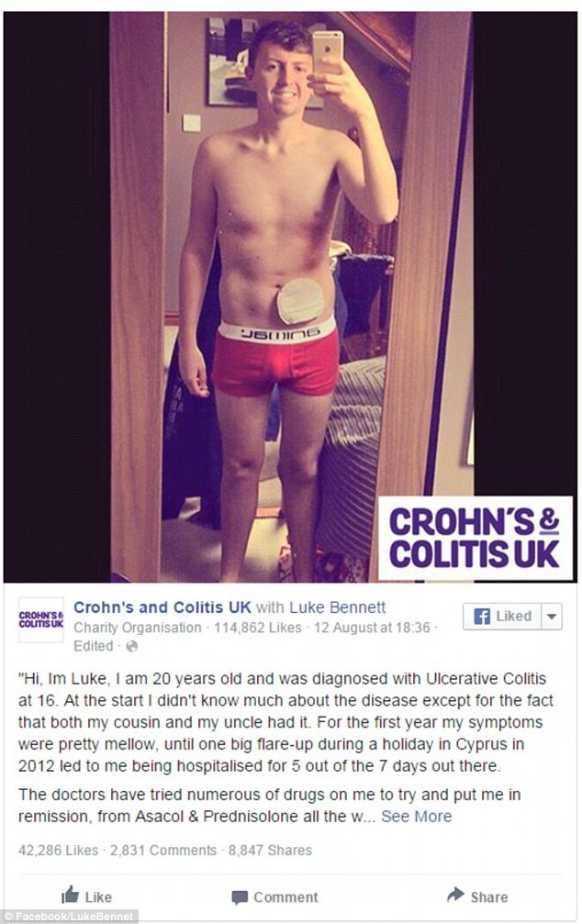Open the 12 August at 18:36 timestamp

[x=372, y=628]
